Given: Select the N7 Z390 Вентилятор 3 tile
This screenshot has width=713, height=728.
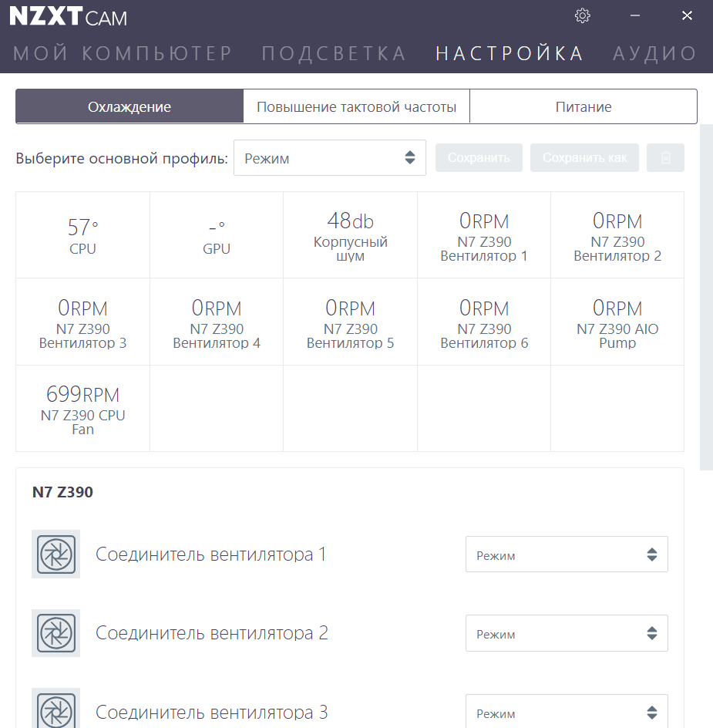Looking at the screenshot, I should [82, 322].
